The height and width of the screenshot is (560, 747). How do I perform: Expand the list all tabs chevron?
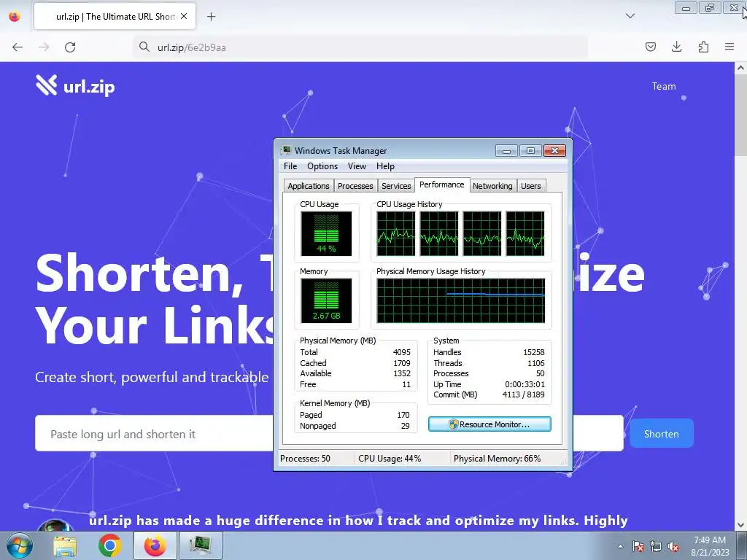(630, 16)
